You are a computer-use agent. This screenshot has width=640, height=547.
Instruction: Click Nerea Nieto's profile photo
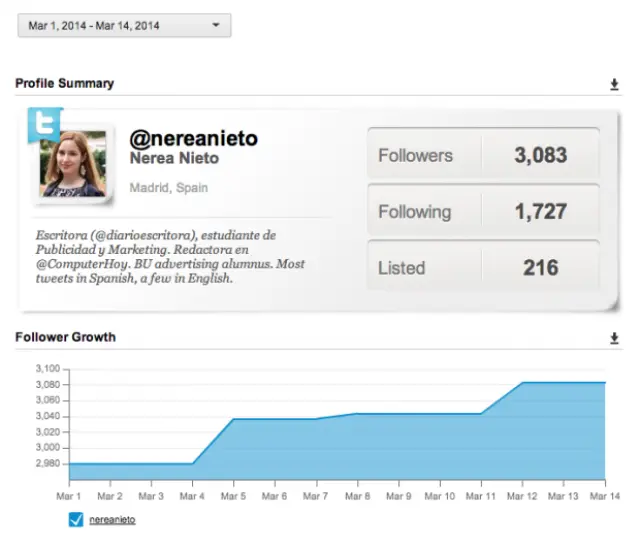73,162
